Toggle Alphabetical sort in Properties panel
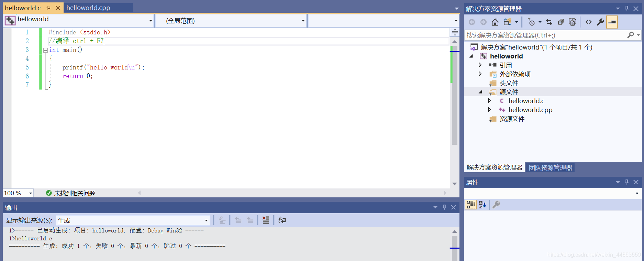 click(x=482, y=205)
